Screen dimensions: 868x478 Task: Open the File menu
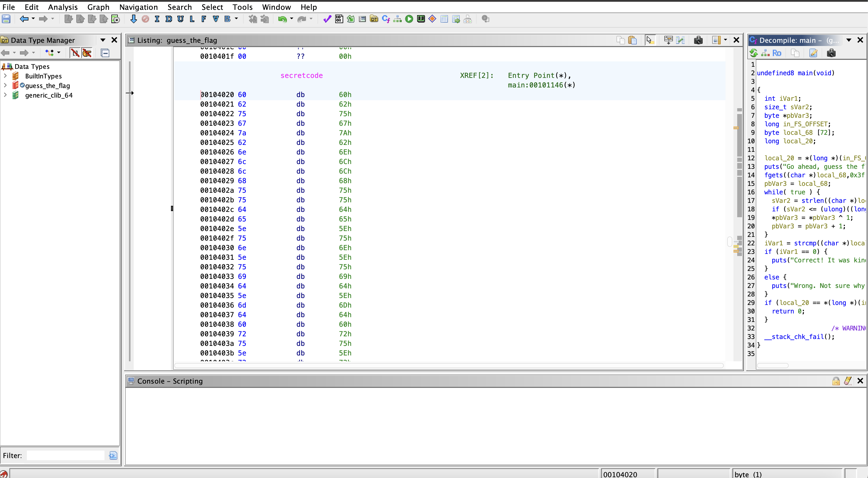[x=9, y=7]
